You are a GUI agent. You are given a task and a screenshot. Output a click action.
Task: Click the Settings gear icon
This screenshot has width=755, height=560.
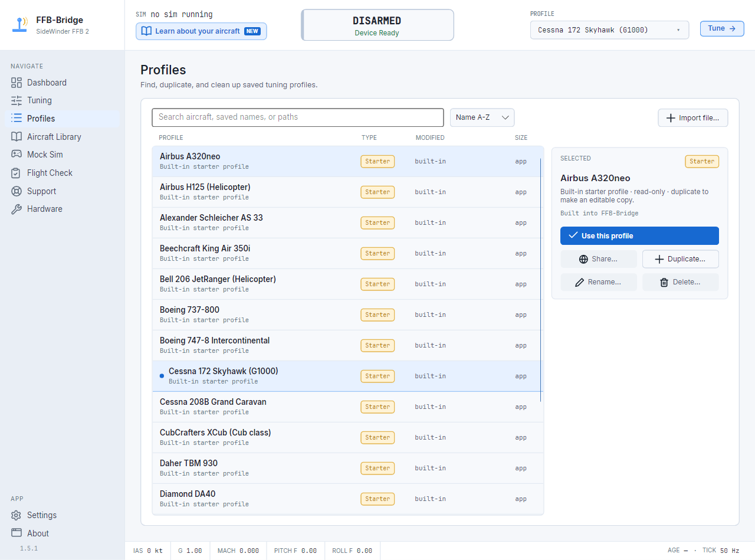click(17, 515)
